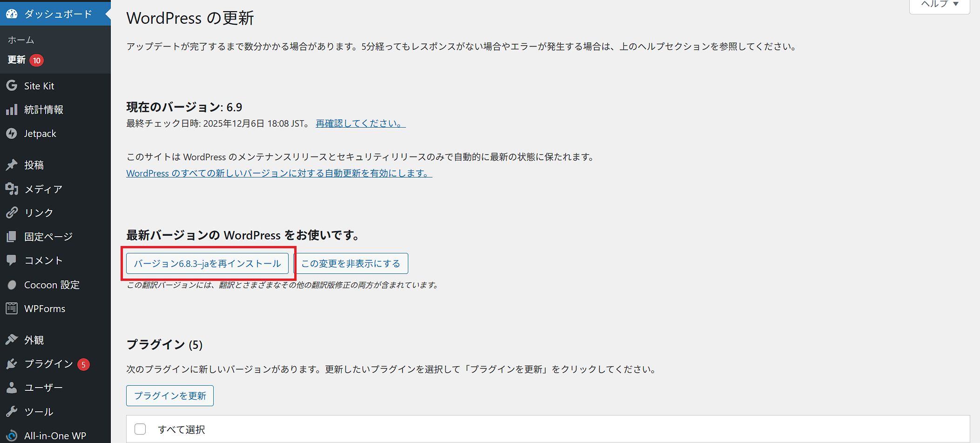Click この変更を非表示にする button
980x443 pixels.
point(351,264)
